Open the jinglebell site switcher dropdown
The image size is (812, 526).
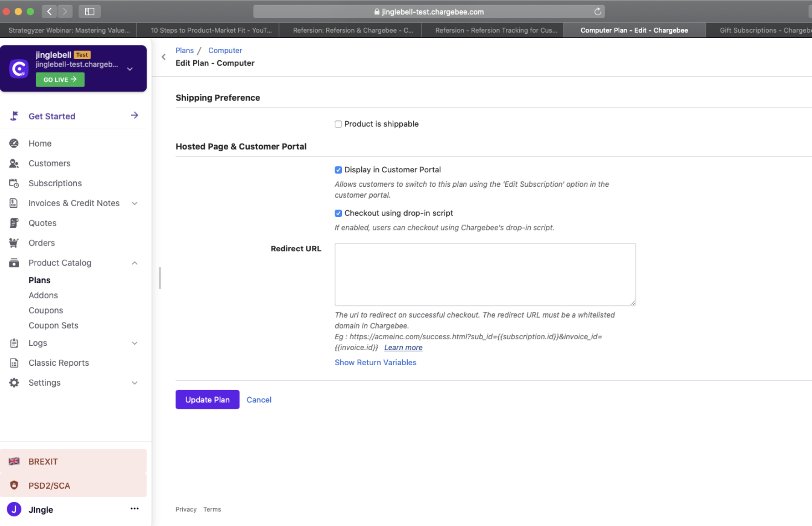pyautogui.click(x=130, y=69)
